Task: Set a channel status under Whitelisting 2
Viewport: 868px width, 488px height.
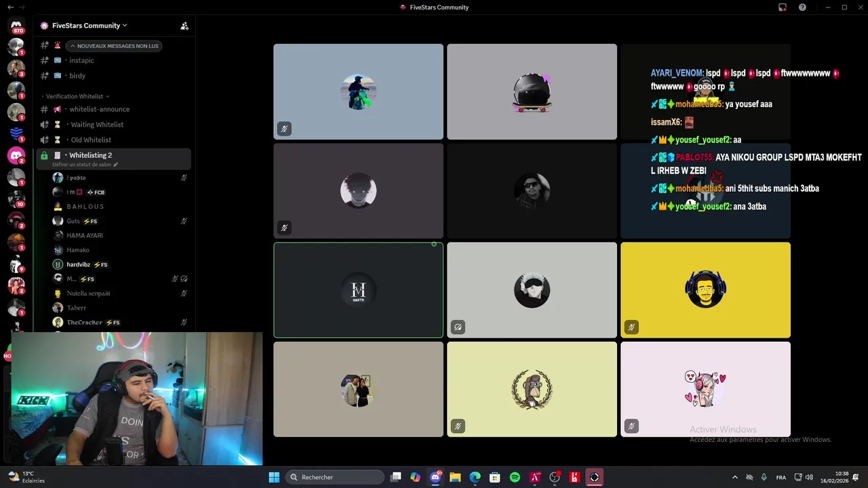Action: point(85,165)
